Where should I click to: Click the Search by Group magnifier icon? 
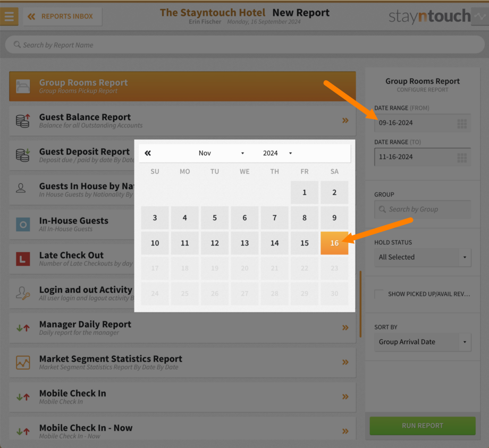(x=382, y=209)
